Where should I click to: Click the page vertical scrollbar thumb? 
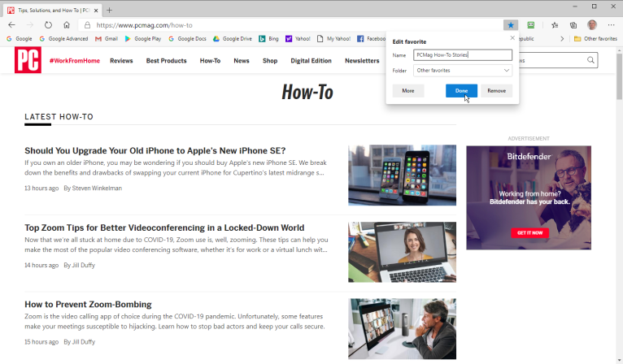click(619, 76)
